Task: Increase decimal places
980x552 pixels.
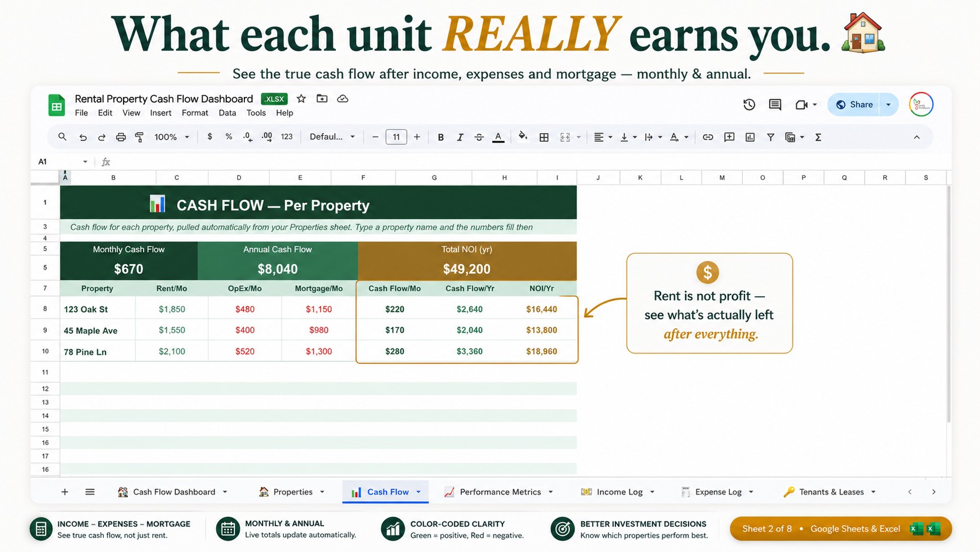Action: pos(267,137)
